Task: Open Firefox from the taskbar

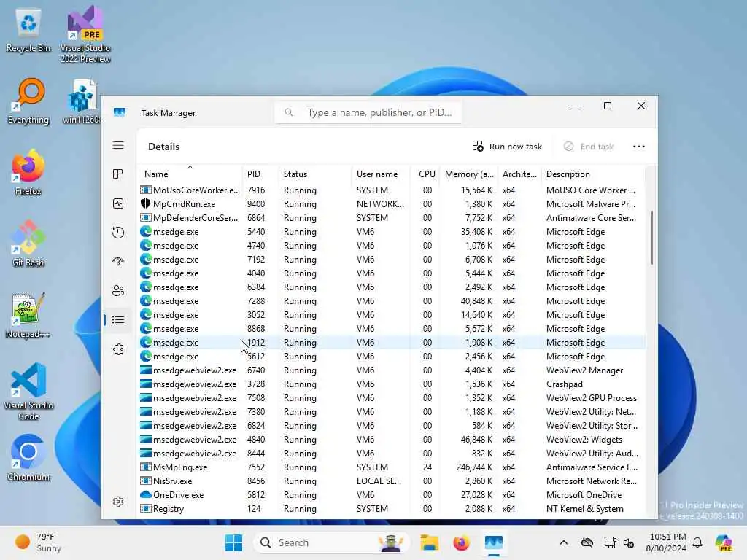Action: [461, 542]
